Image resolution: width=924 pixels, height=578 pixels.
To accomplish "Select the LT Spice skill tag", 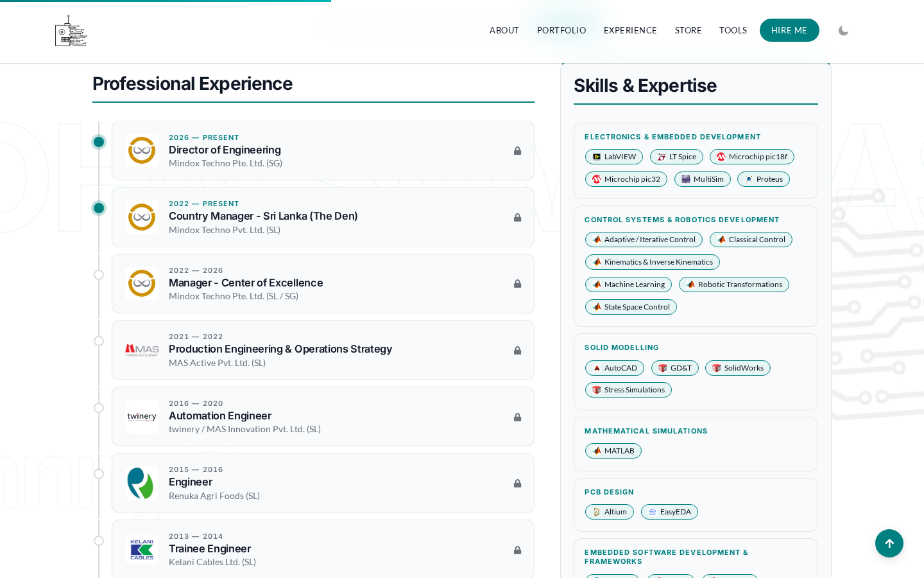I will pyautogui.click(x=676, y=157).
